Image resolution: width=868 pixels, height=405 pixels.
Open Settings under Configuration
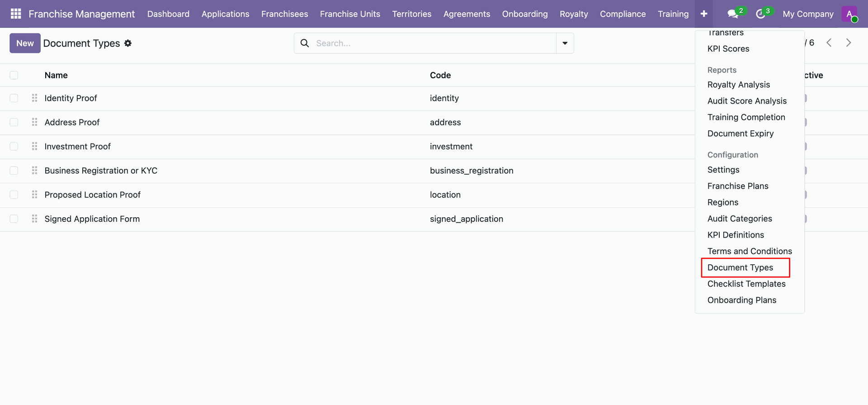pyautogui.click(x=723, y=170)
